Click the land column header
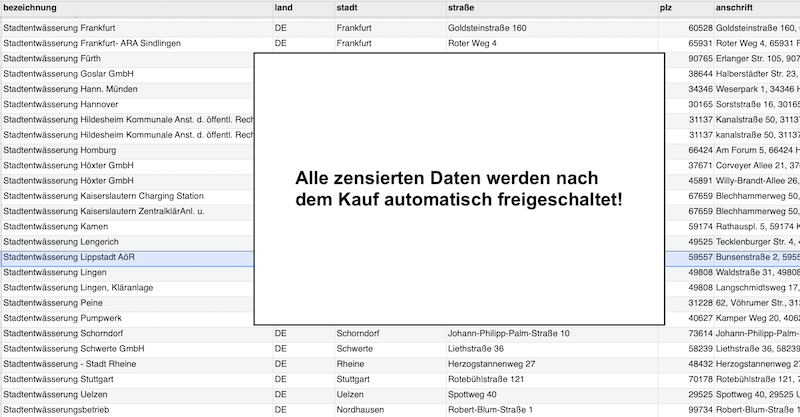This screenshot has height=417, width=800. click(x=283, y=8)
